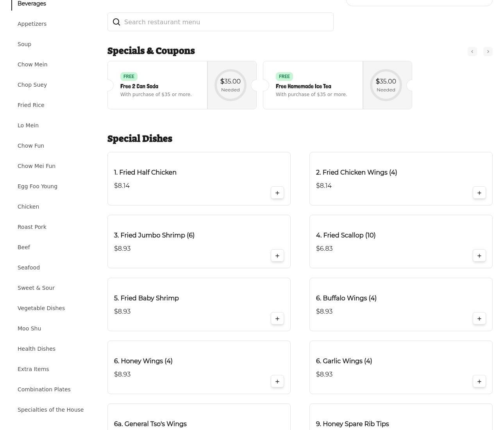Click plus button for Fried Jumbo Shrimp (6)
Viewport: 504px width, 430px height.
(x=277, y=255)
